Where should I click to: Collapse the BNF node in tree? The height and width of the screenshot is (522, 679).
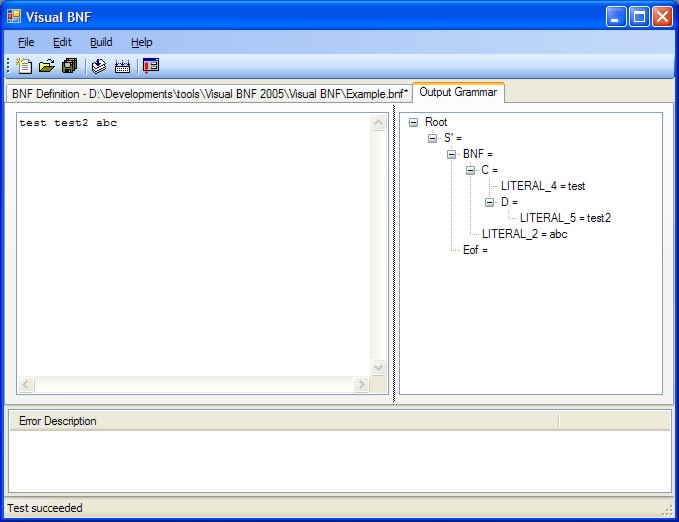click(452, 154)
